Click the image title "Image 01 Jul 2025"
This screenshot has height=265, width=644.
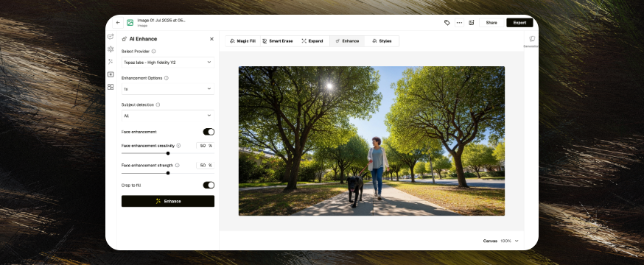(161, 20)
